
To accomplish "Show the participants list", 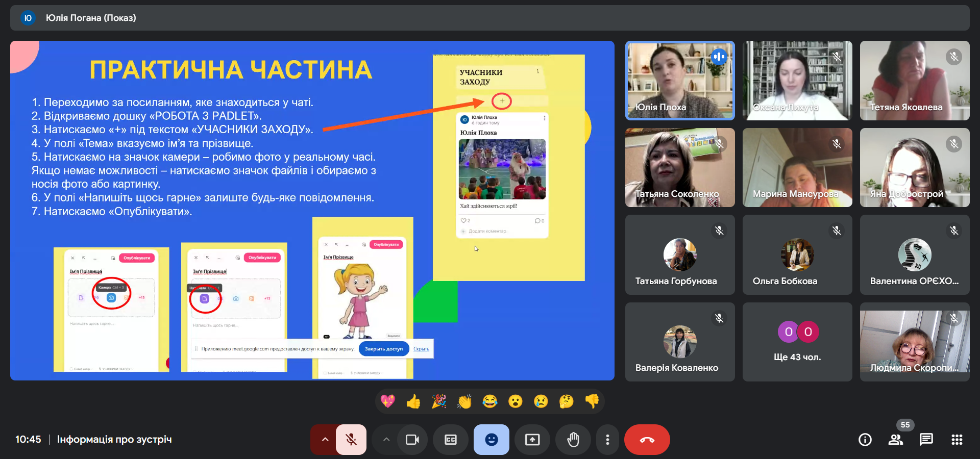I will point(896,440).
